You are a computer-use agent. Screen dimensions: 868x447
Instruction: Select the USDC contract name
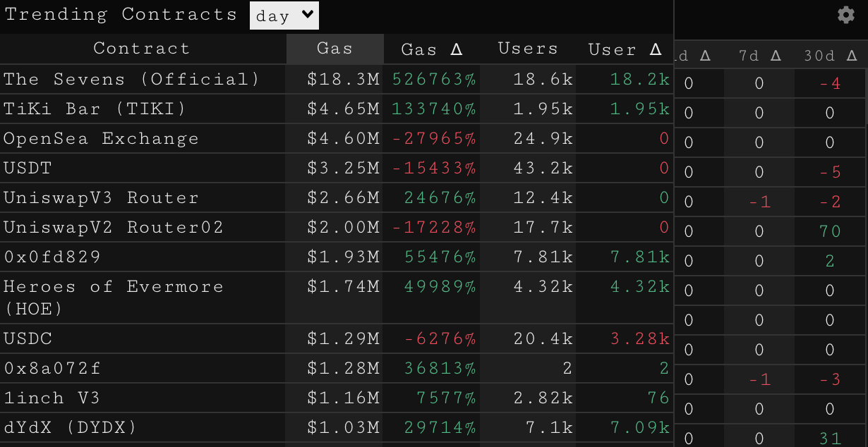(x=28, y=338)
